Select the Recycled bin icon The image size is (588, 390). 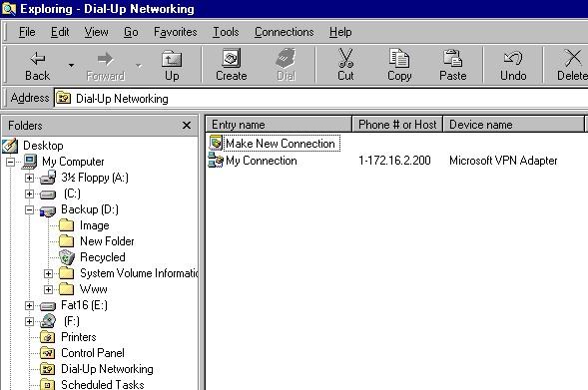[x=66, y=257]
